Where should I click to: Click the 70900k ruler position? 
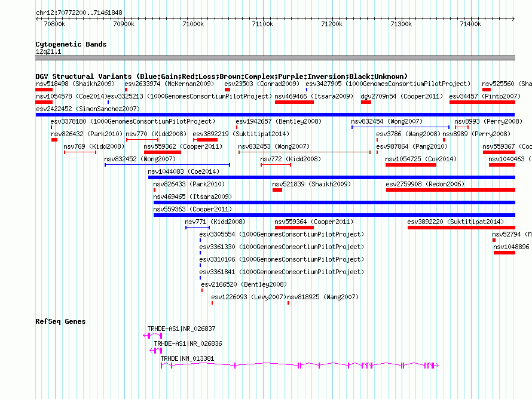tap(124, 24)
